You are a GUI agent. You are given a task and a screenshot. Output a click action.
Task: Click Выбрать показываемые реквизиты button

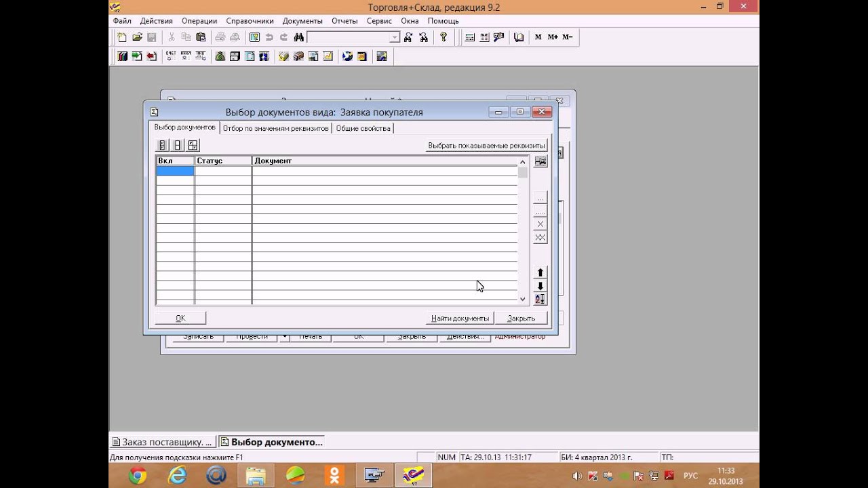pos(486,145)
